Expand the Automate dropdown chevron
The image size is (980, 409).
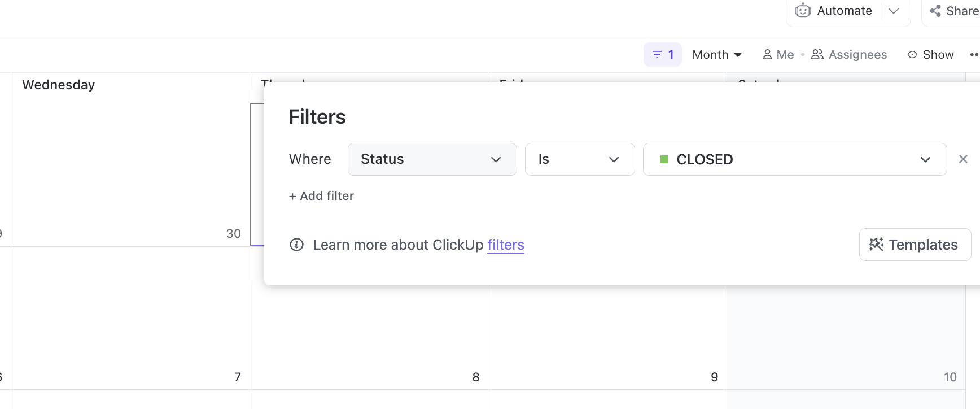point(894,11)
